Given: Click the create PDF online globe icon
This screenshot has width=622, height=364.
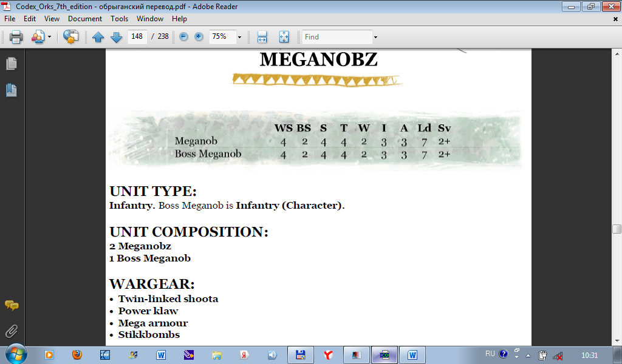Looking at the screenshot, I should pos(70,37).
